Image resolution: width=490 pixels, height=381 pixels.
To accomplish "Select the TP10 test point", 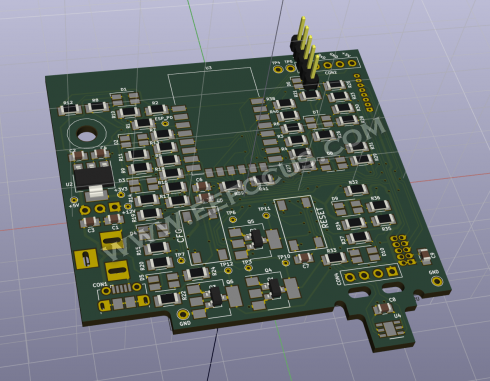I will (286, 263).
